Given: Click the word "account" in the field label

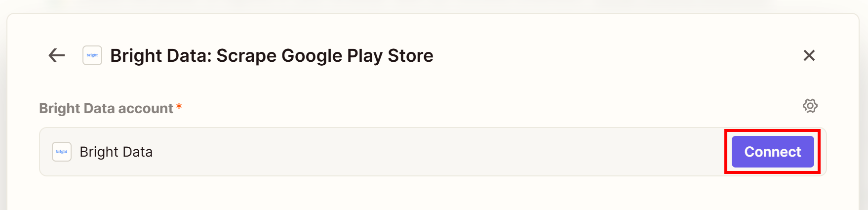Looking at the screenshot, I should tap(146, 108).
